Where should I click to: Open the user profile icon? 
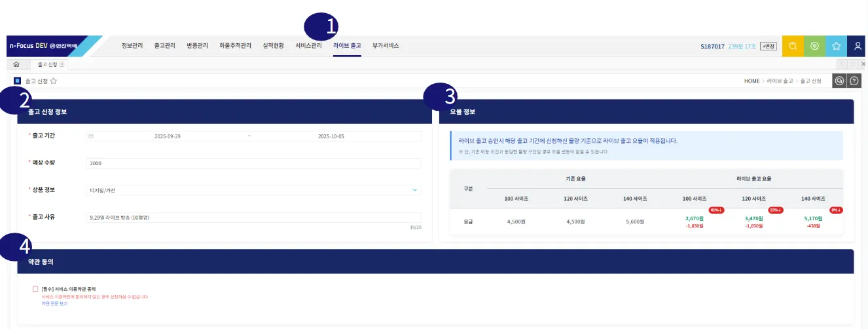(x=858, y=46)
